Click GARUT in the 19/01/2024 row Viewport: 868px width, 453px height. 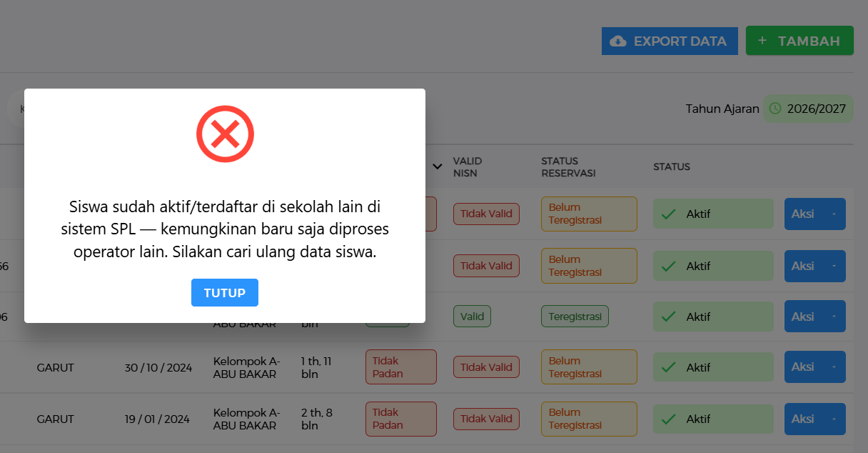[x=55, y=419]
